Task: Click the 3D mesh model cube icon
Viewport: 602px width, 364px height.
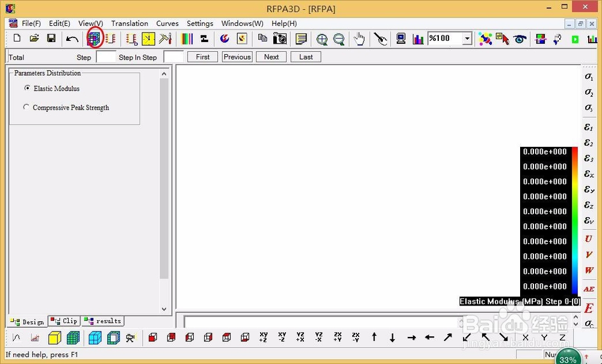Action: [x=94, y=39]
